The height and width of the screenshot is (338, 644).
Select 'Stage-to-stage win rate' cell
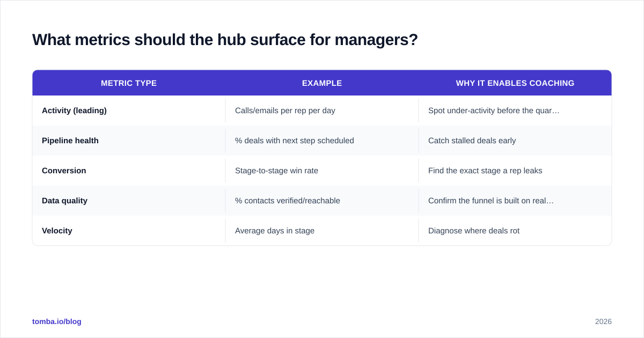322,171
